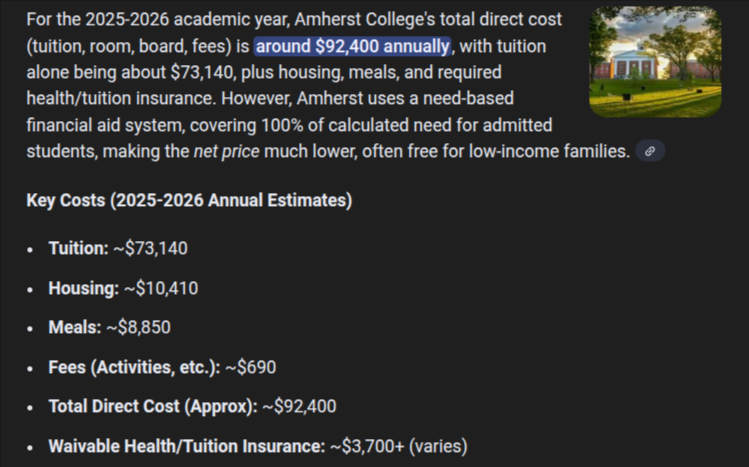Click the '~$73,140' tuition bullet amount
The width and height of the screenshot is (749, 467).
[x=151, y=248]
